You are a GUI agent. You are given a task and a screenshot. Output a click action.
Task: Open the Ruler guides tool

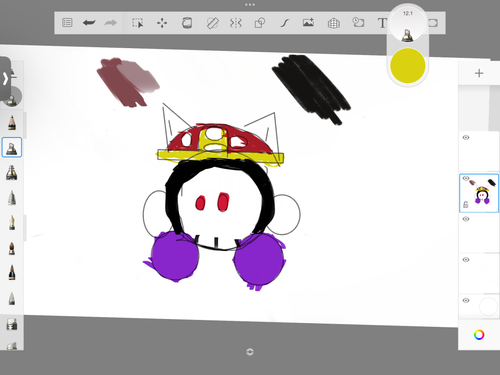pyautogui.click(x=212, y=23)
